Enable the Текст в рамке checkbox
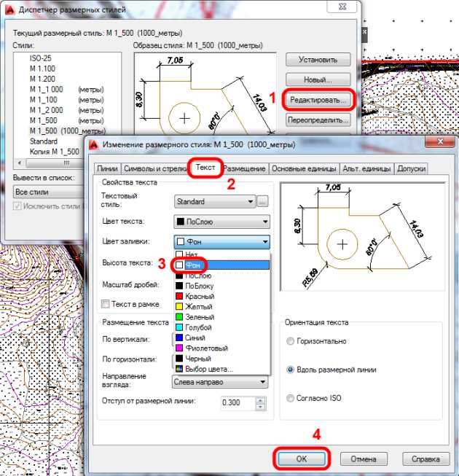459x476 pixels. point(105,304)
